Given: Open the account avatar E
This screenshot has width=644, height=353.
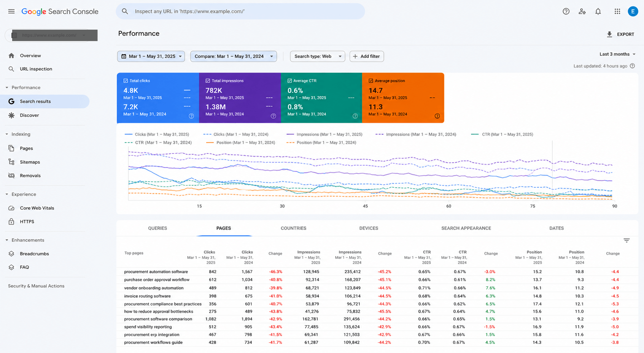Looking at the screenshot, I should tap(633, 11).
